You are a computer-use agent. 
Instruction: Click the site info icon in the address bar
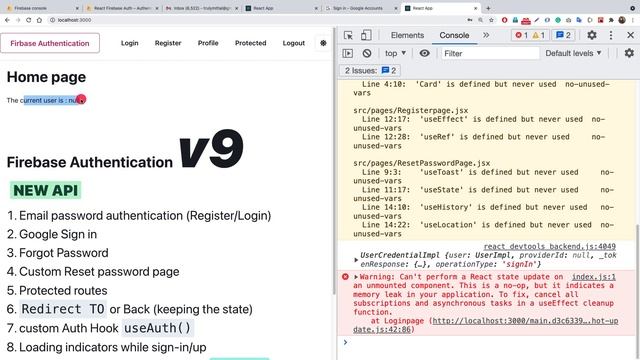52,20
